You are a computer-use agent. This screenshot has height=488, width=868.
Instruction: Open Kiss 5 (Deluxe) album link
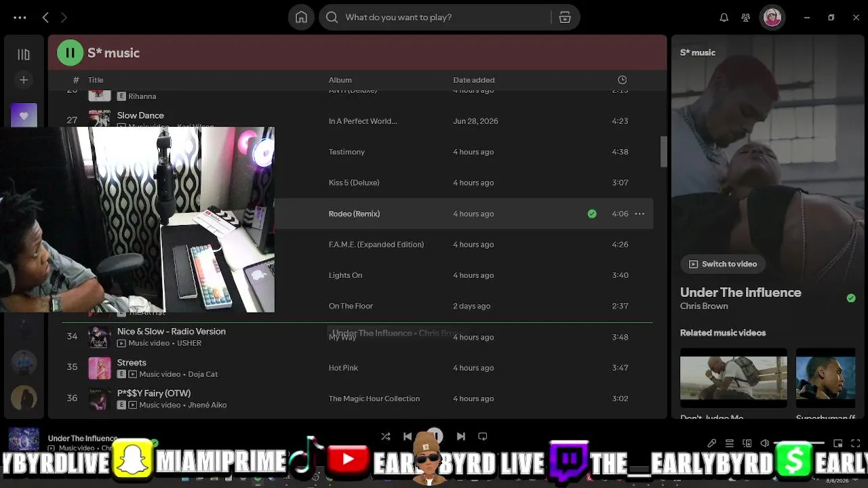click(x=354, y=183)
